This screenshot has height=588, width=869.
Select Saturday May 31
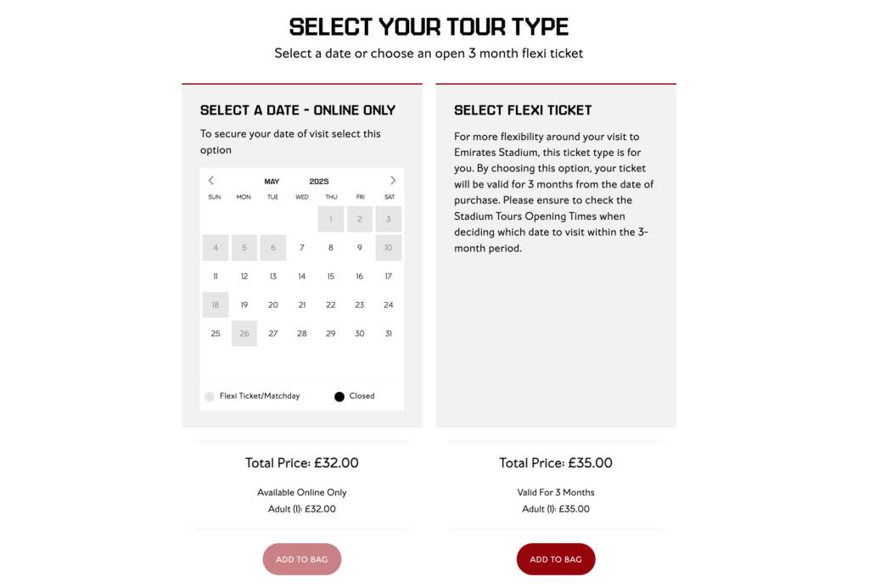pos(389,333)
